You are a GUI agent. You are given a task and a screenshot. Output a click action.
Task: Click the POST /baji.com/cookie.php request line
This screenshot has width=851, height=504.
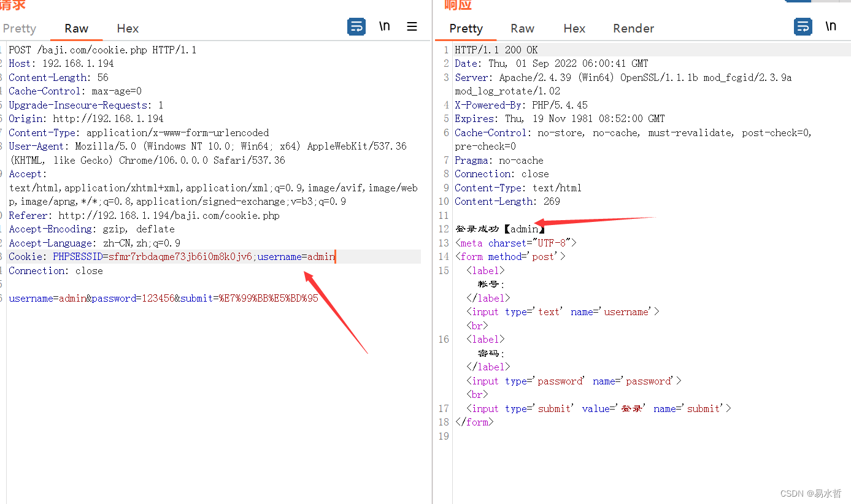pyautogui.click(x=102, y=50)
